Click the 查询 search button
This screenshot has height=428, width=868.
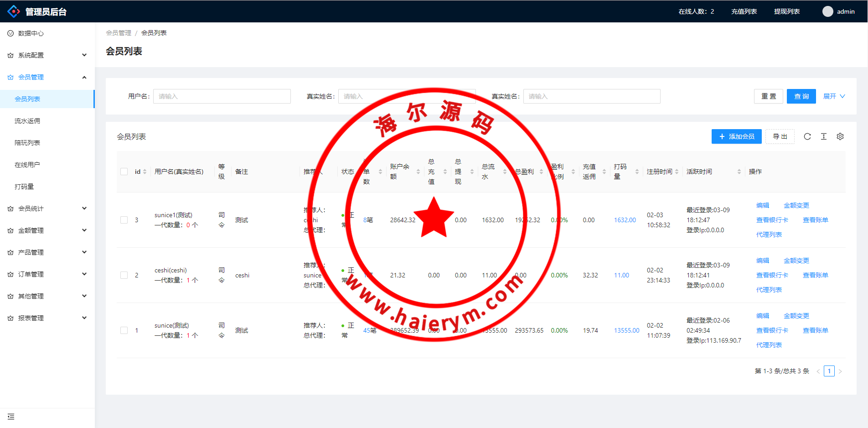pyautogui.click(x=801, y=96)
